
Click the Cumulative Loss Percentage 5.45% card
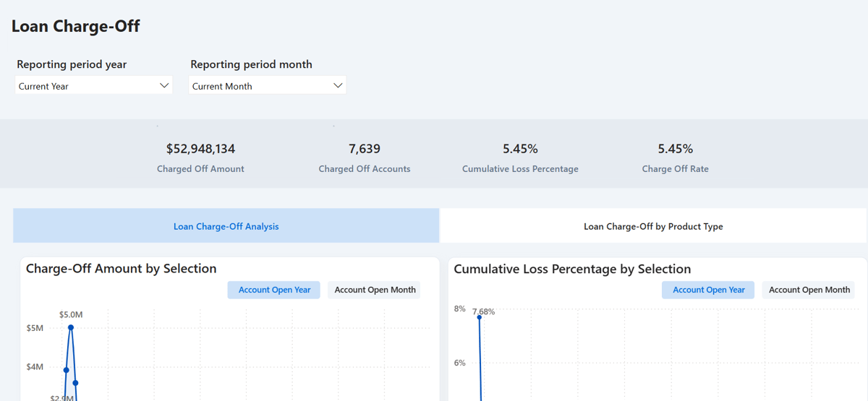tap(520, 158)
